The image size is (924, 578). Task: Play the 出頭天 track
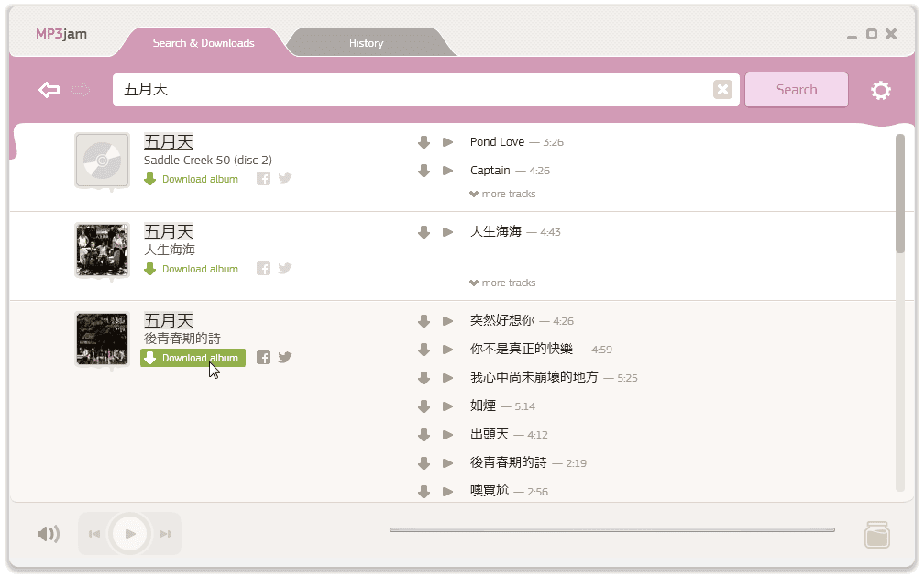448,435
